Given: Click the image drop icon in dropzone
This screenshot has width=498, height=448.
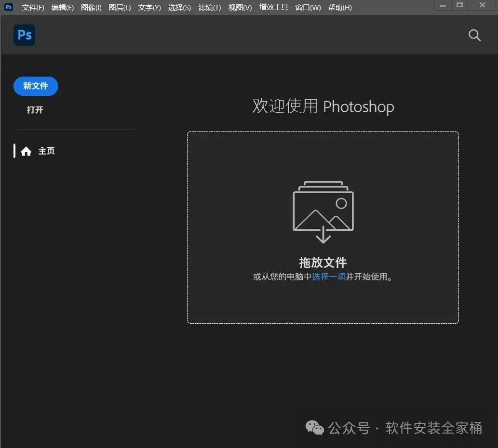Looking at the screenshot, I should pos(323,212).
